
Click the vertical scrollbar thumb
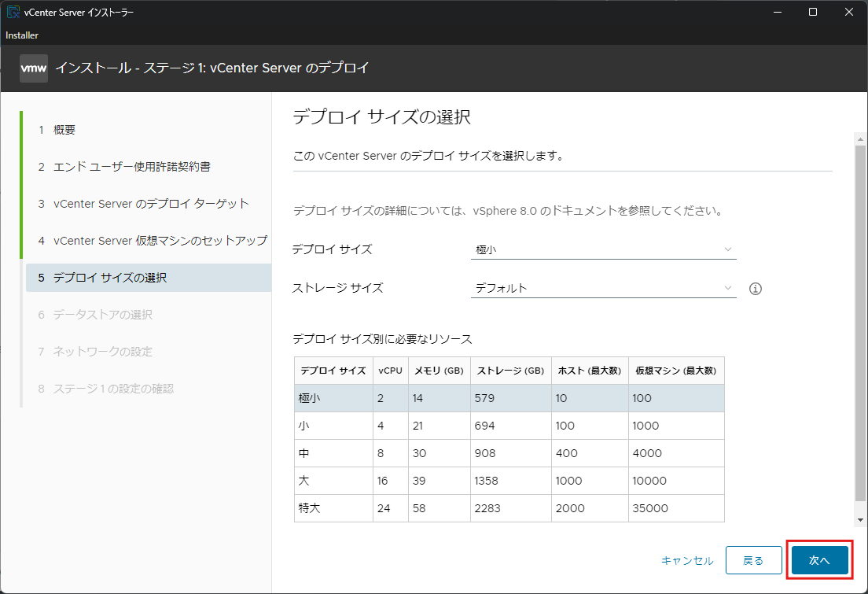click(859, 323)
